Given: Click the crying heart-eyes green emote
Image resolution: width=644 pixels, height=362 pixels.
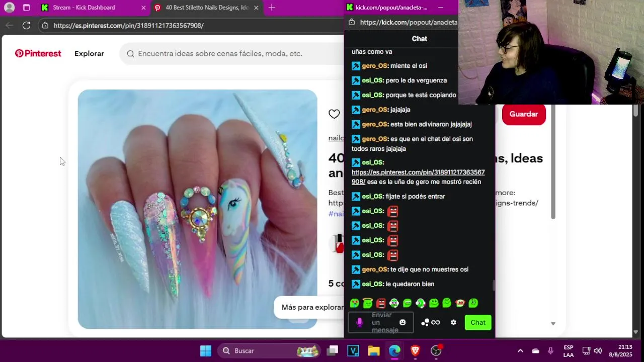Looking at the screenshot, I should [x=355, y=303].
